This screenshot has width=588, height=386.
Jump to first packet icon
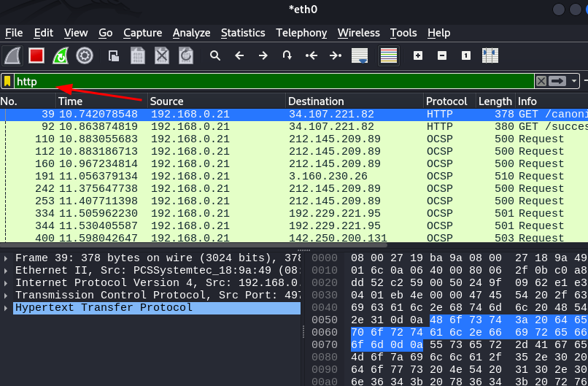[312, 56]
